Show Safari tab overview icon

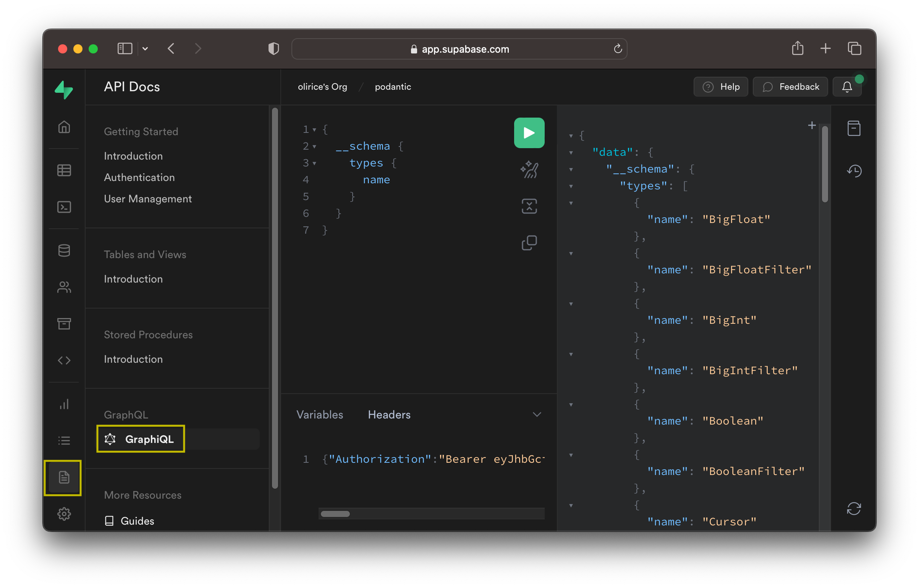(854, 48)
